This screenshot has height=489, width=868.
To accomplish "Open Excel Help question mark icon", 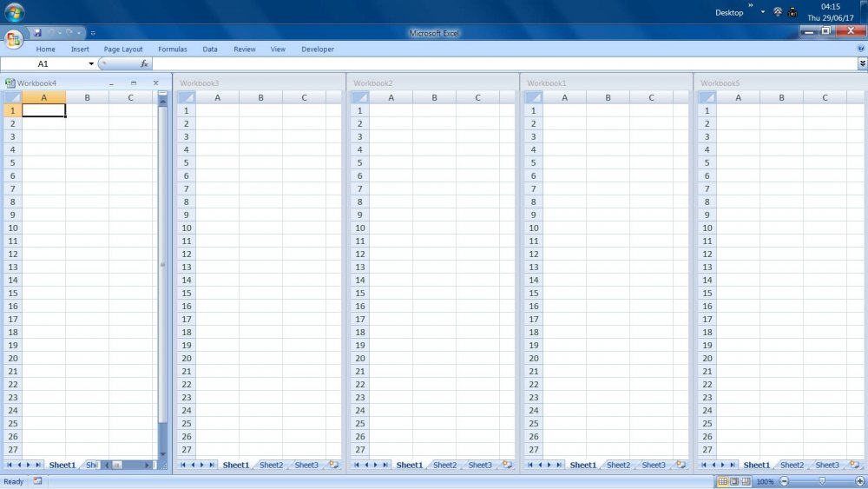I will [861, 49].
